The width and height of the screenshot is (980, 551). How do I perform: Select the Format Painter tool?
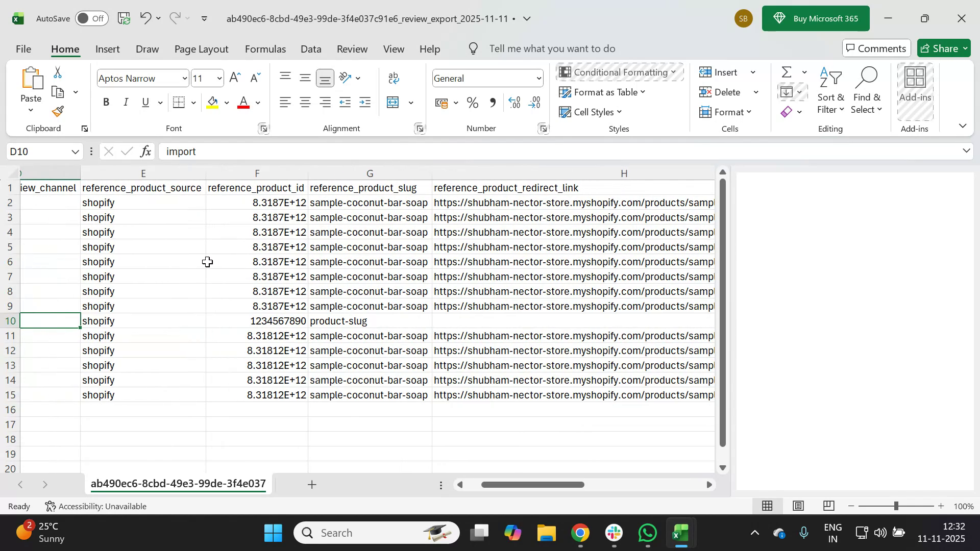tap(57, 111)
